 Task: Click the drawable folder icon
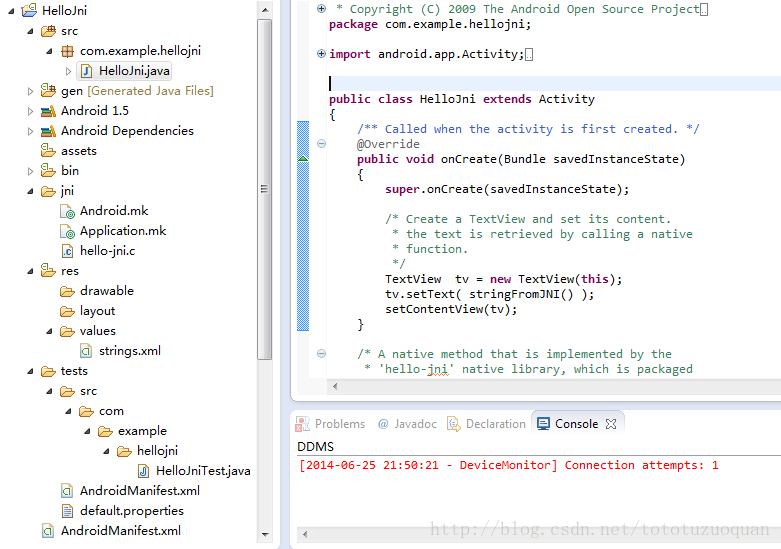(67, 291)
